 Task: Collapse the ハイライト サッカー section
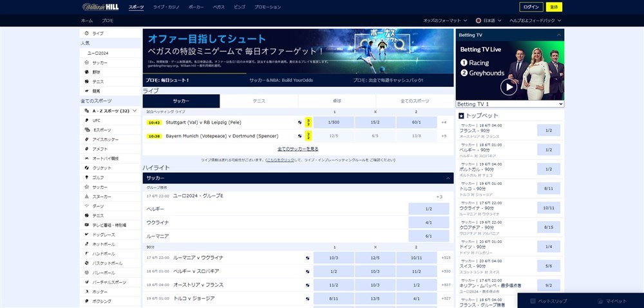click(x=448, y=178)
